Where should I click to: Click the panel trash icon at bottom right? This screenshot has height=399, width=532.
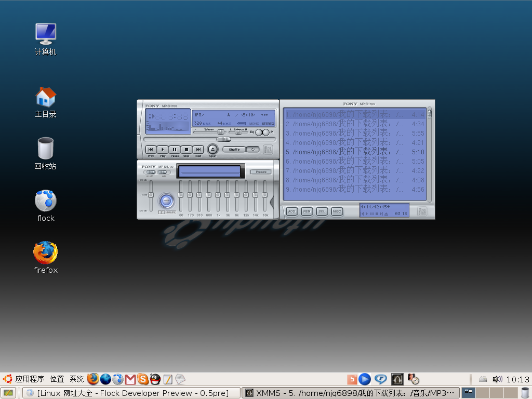click(x=525, y=393)
